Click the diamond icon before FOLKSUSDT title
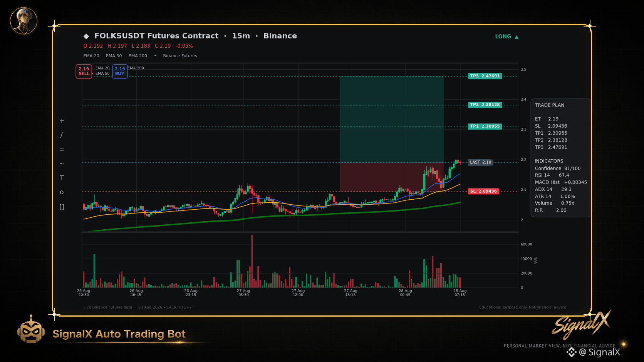Screen dimensions: 644x362 [86, 36]
